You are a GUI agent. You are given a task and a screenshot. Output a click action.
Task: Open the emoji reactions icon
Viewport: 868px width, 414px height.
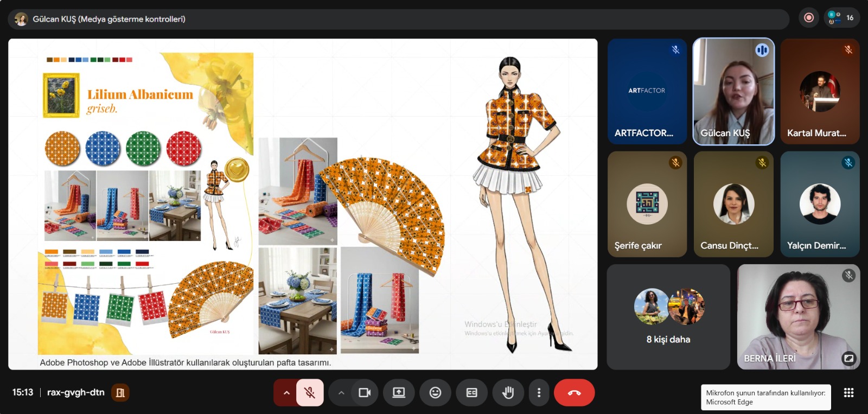tap(435, 392)
